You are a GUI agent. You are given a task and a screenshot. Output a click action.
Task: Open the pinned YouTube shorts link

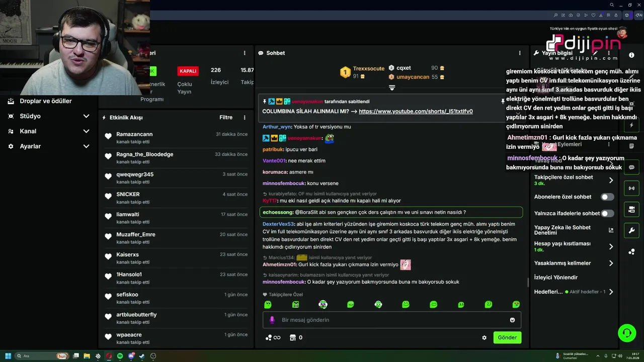click(416, 111)
